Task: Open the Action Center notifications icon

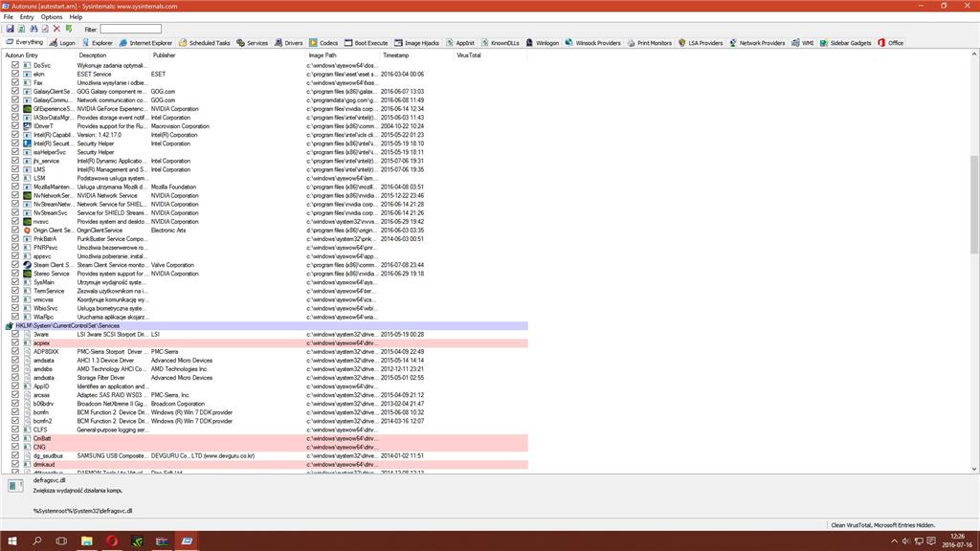Action: click(x=931, y=541)
